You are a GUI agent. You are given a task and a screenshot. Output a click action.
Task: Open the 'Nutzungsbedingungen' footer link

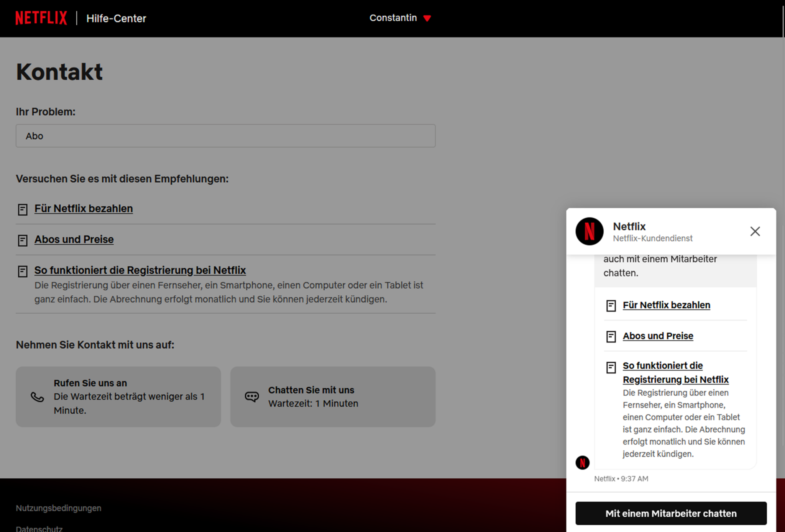pyautogui.click(x=58, y=508)
